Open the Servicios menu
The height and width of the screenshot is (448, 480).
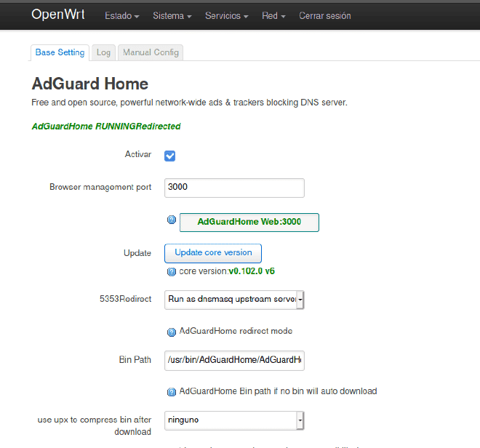(x=226, y=15)
